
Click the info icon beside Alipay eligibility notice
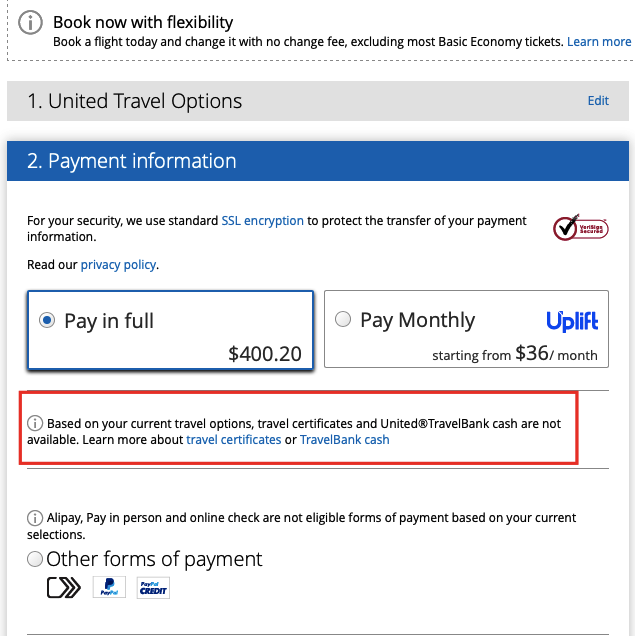[35, 518]
